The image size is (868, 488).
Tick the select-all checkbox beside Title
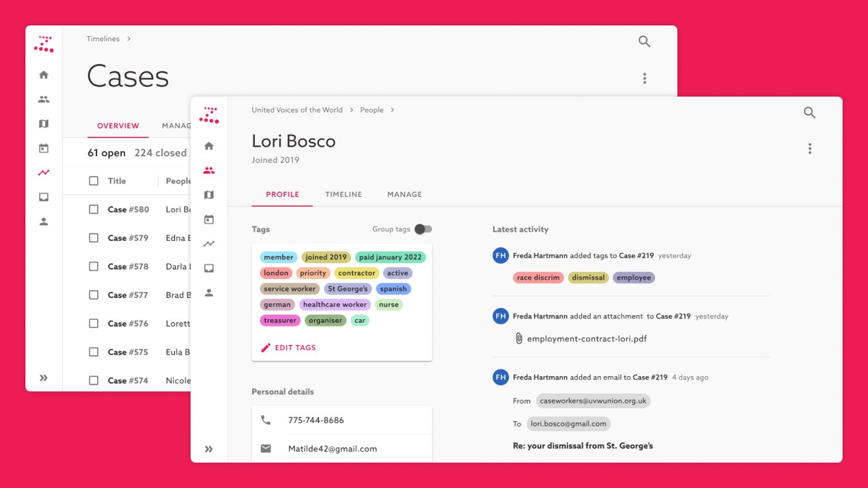click(x=93, y=181)
